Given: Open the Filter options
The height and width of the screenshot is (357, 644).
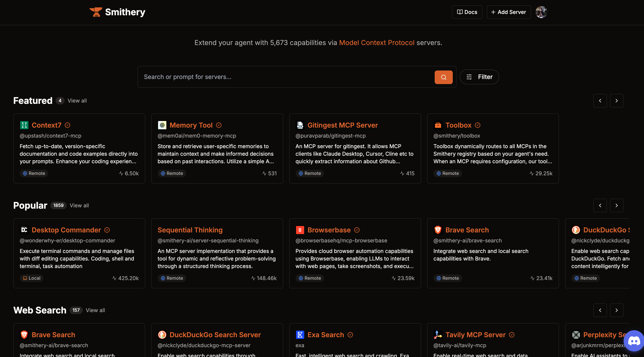Looking at the screenshot, I should [x=479, y=77].
